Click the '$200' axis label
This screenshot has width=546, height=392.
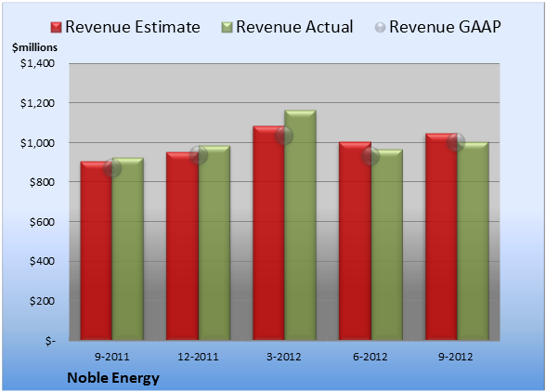42,301
